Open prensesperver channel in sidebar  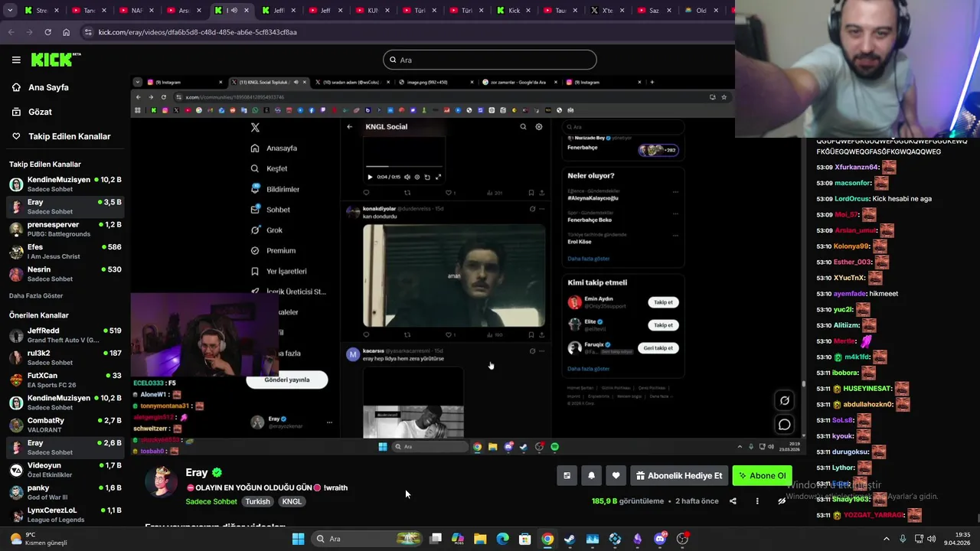(65, 229)
